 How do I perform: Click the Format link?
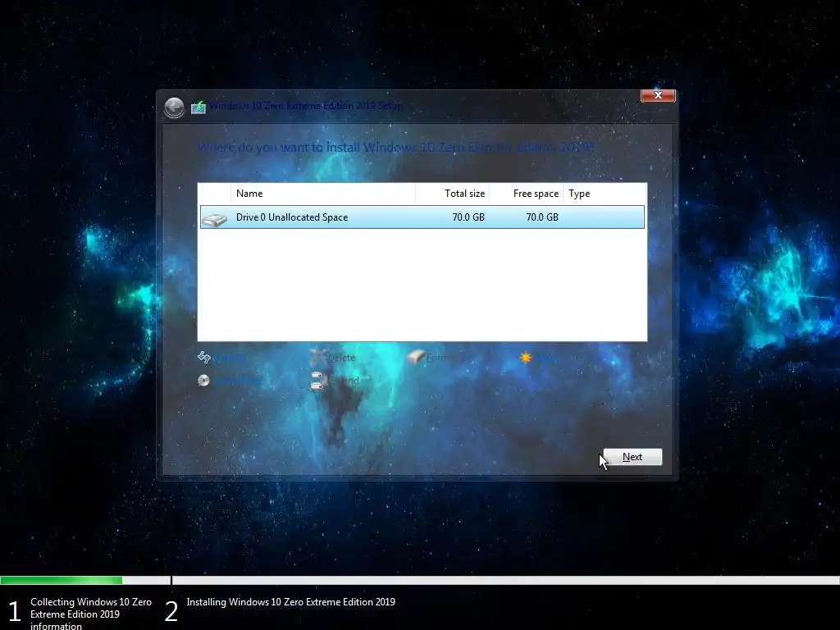442,358
